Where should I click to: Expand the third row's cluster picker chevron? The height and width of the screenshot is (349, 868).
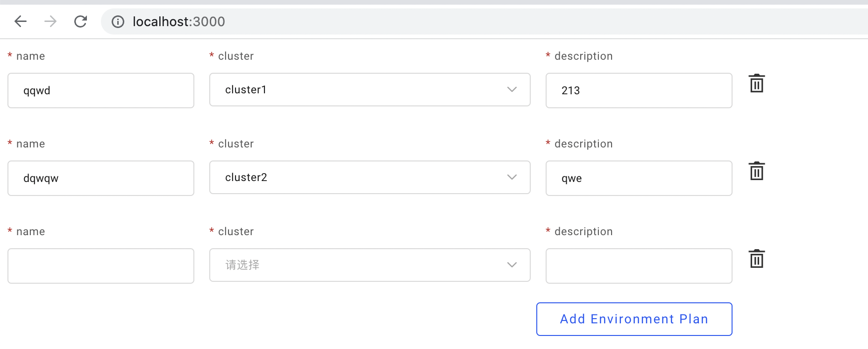click(x=512, y=265)
